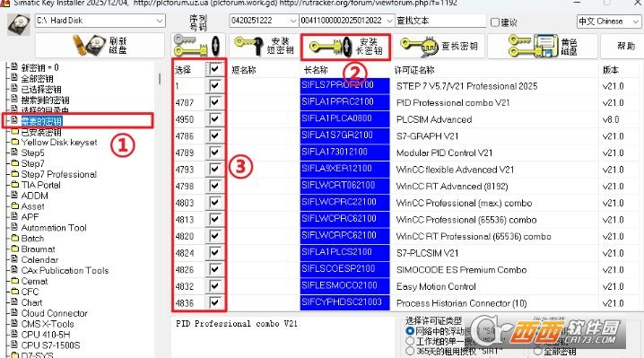Screen dimensions: 644x358
Task: Click the two-keys button with up-down arrow
Action: pos(198,45)
